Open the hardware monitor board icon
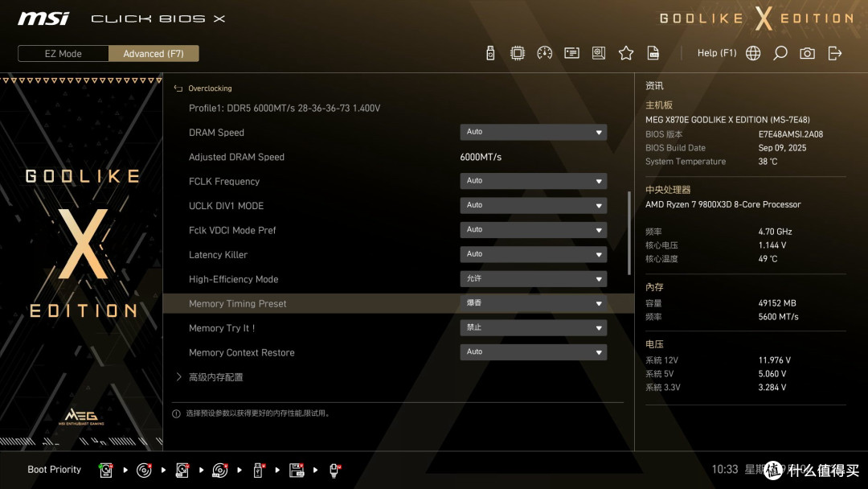This screenshot has height=489, width=868. click(x=599, y=53)
